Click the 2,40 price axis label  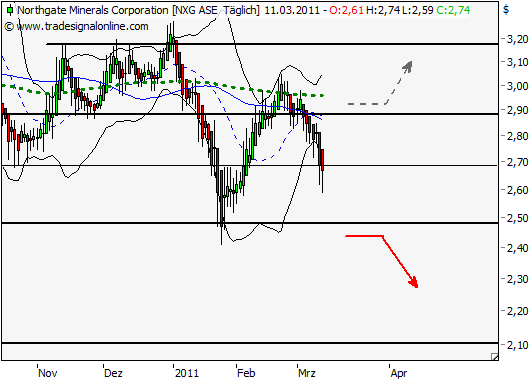point(517,248)
